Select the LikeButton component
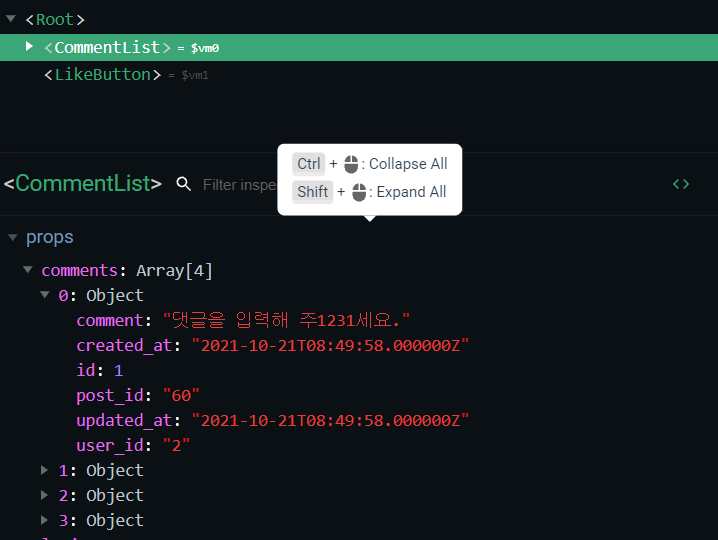 pos(103,75)
